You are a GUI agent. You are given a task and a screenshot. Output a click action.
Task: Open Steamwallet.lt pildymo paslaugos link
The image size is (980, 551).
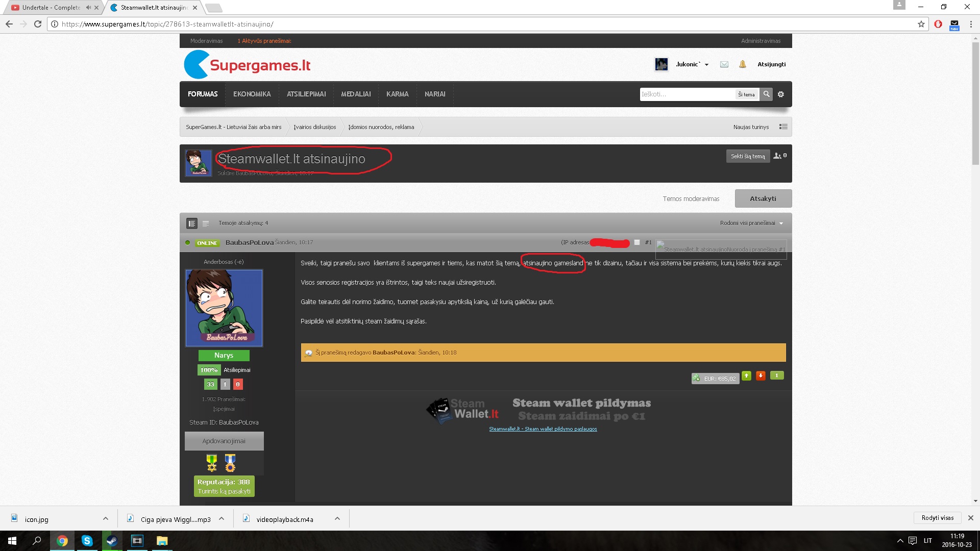(543, 429)
